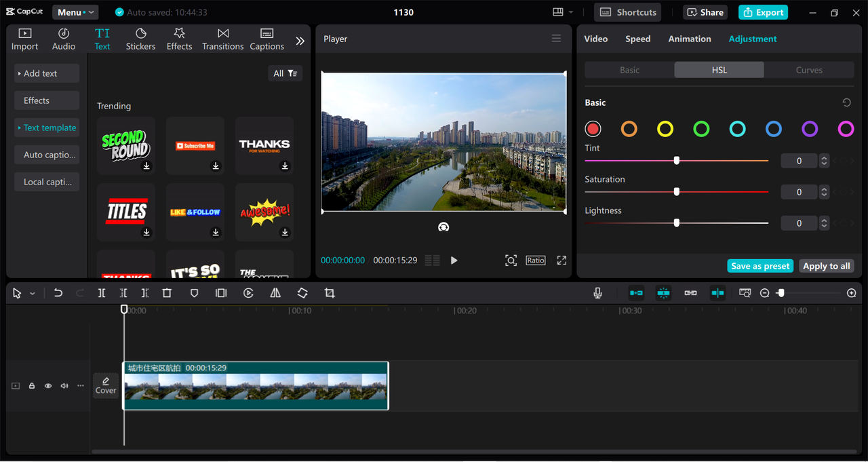Select the red HSL color circle
This screenshot has height=462, width=868.
click(593, 129)
